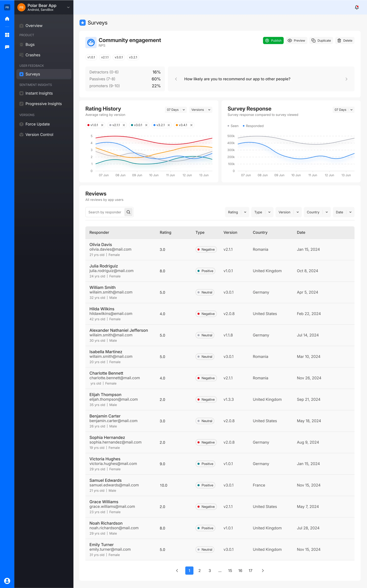
Task: Click the green Publish button
Action: (273, 41)
